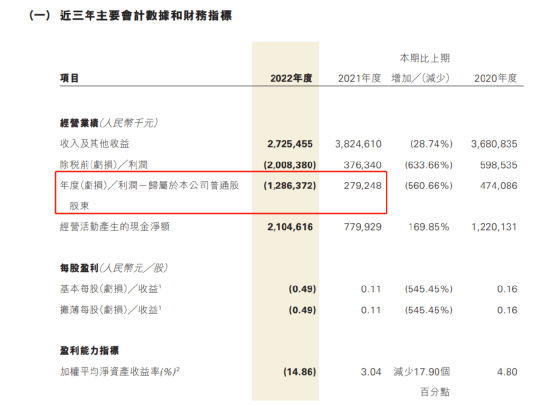Select the highlighted (1,286,372) loss figure
This screenshot has width=550, height=406.
[290, 186]
